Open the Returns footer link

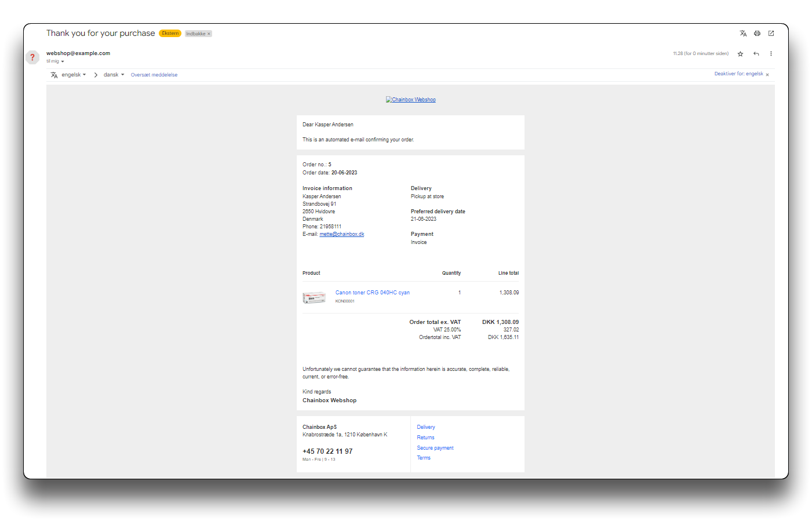coord(425,438)
